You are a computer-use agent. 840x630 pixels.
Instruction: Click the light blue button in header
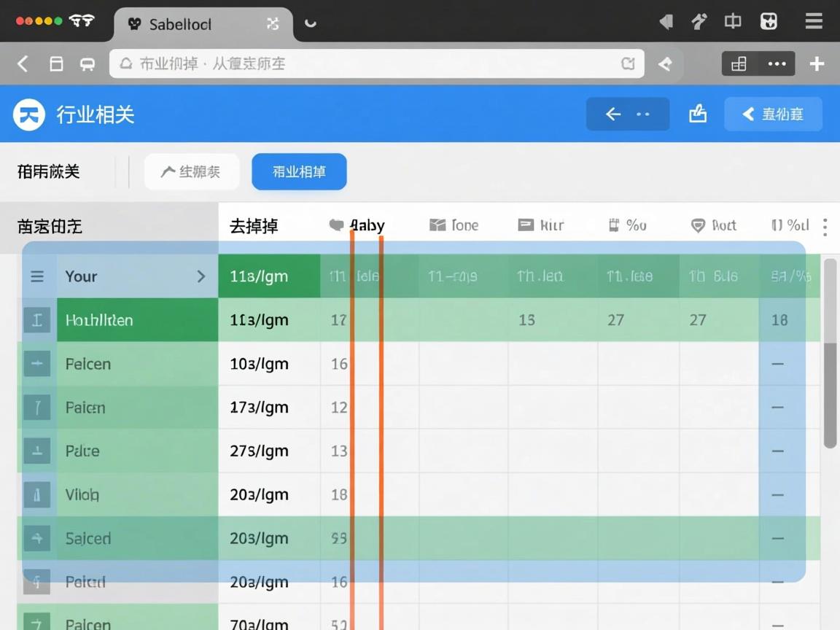point(773,114)
